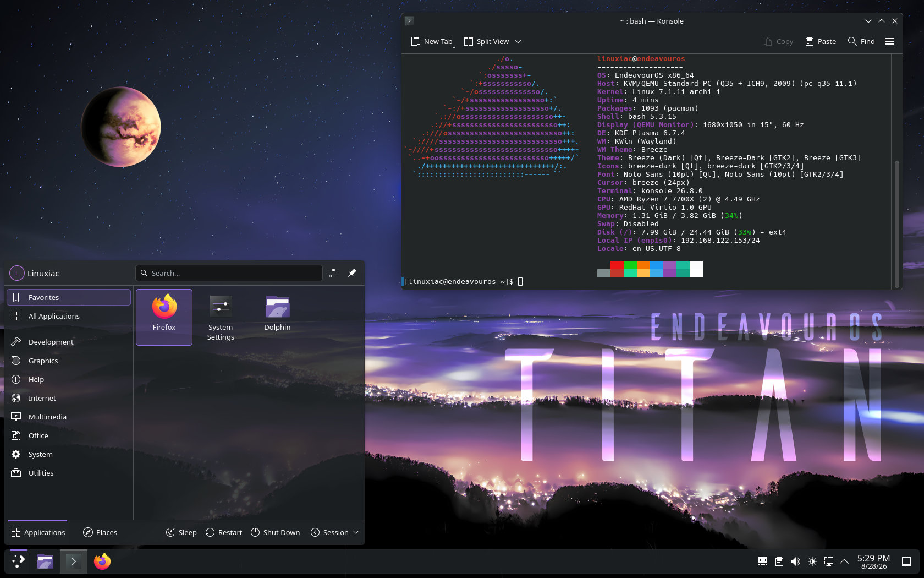Screen dimensions: 924x578
Task: Select the Favorites category
Action: 69,297
